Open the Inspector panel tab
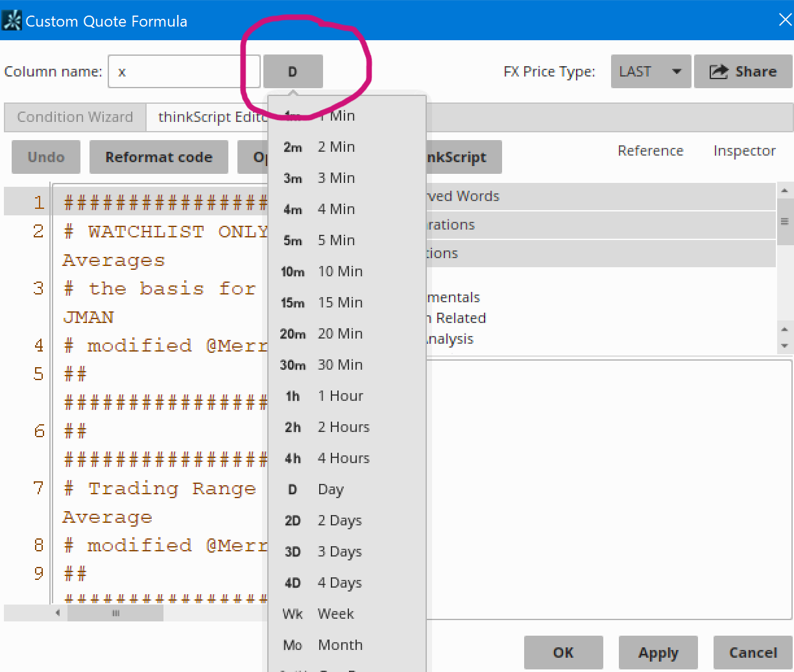This screenshot has width=794, height=672. (x=745, y=150)
